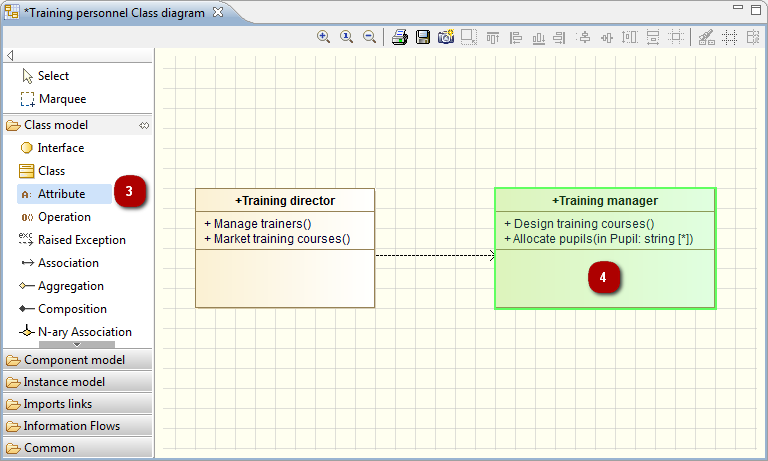Choose the Composition link tool

[x=72, y=309]
